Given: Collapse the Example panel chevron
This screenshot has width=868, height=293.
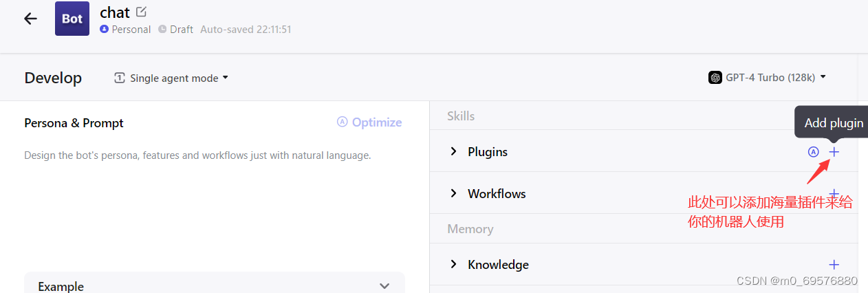Looking at the screenshot, I should coord(384,285).
